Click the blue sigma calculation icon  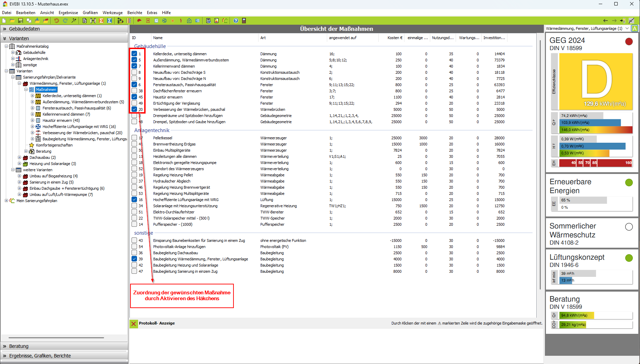point(110,21)
